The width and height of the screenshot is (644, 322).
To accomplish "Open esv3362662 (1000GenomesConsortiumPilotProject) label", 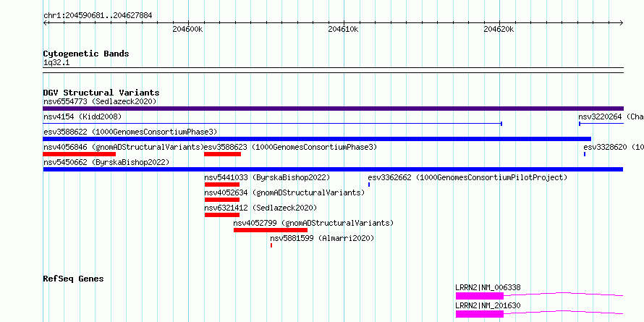I will (x=467, y=177).
